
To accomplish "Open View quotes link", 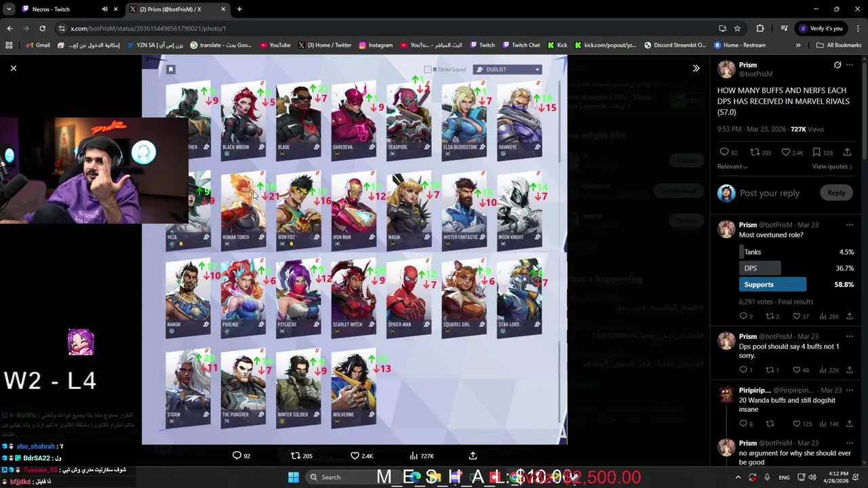I will tap(833, 166).
